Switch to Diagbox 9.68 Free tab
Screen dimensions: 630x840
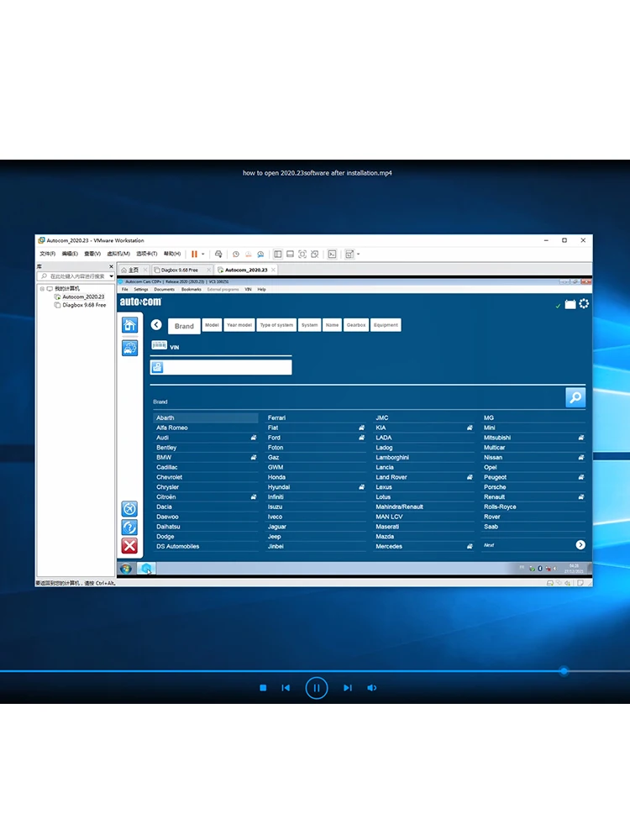[182, 270]
